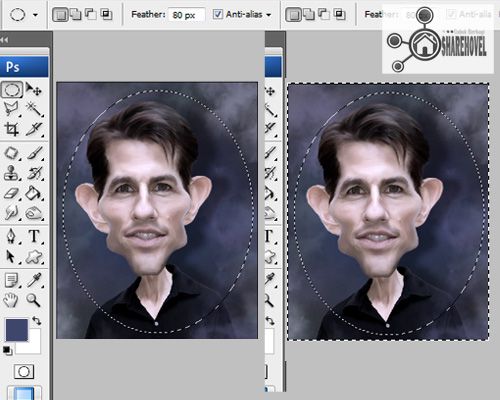Click the Ps logo header
This screenshot has height=400, width=500.
click(x=24, y=67)
